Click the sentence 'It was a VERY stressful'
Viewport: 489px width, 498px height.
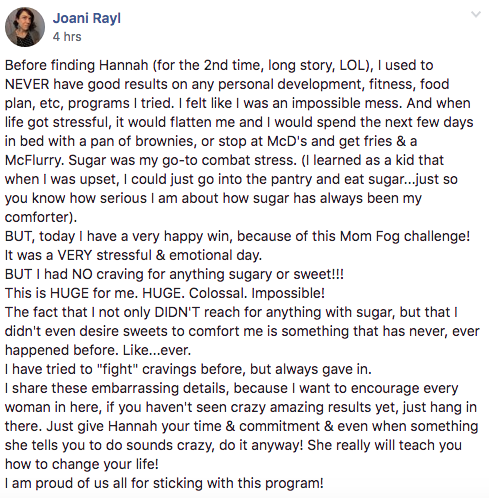[x=133, y=255]
